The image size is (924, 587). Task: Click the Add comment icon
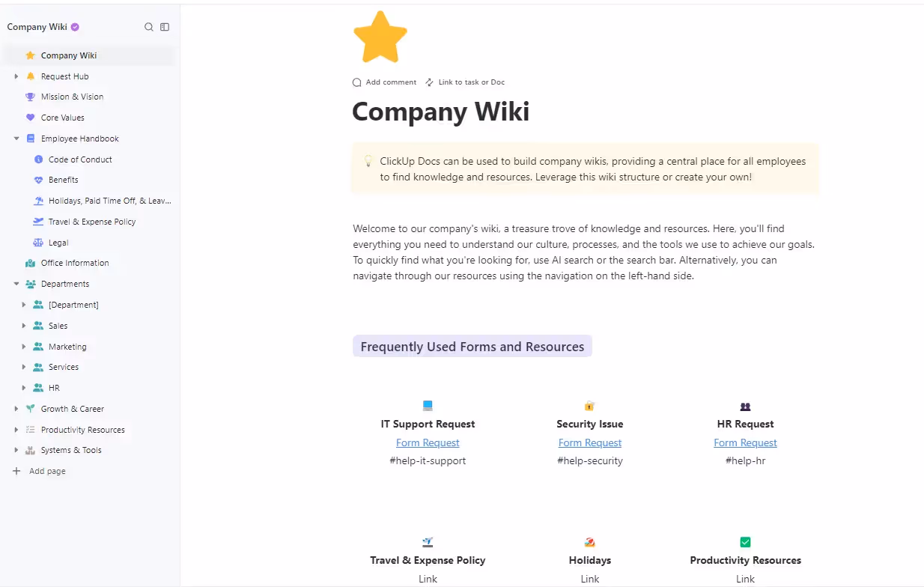click(x=356, y=82)
